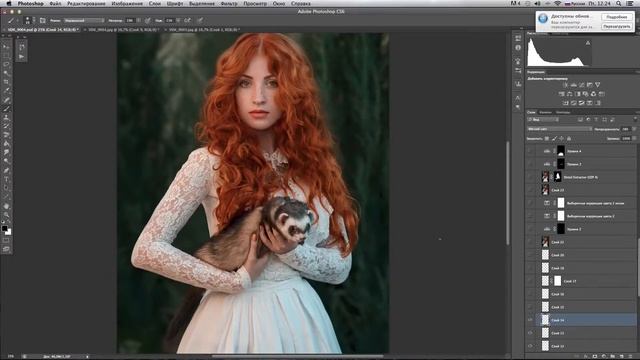This screenshot has height=360, width=640.
Task: Show the Detail Extractor layer
Action: point(530,177)
